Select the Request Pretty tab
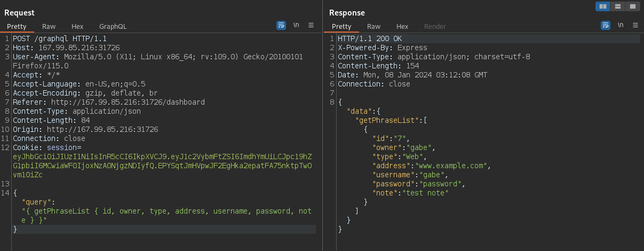Image resolution: width=644 pixels, height=251 pixels. (x=17, y=26)
